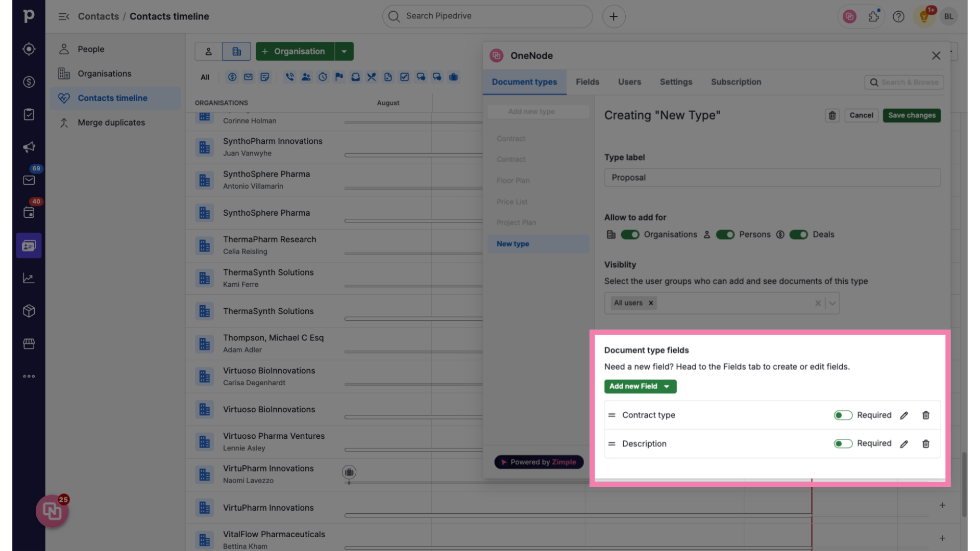Filter timeline by task clock icon
The width and height of the screenshot is (980, 551).
coord(323,77)
